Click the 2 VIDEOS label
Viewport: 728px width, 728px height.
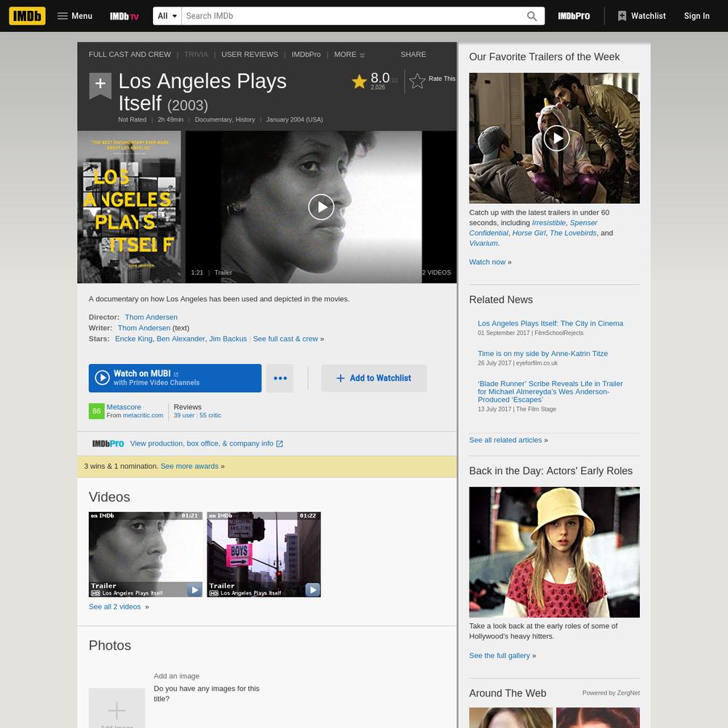click(436, 272)
